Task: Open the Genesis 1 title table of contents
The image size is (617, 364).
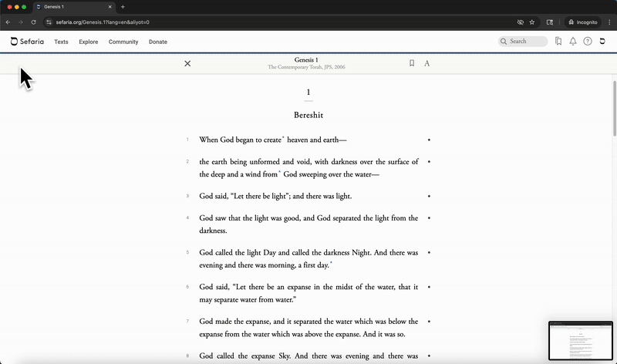Action: point(306,60)
